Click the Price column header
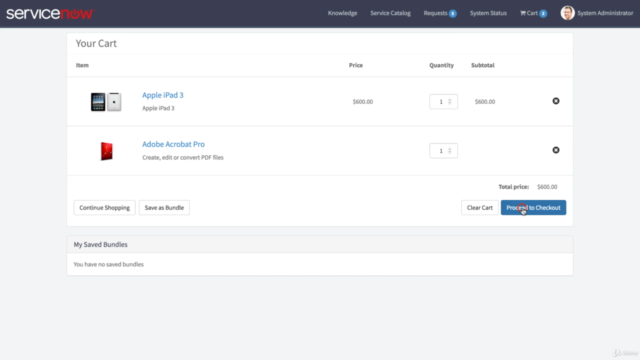The width and height of the screenshot is (640, 360). coord(356,65)
